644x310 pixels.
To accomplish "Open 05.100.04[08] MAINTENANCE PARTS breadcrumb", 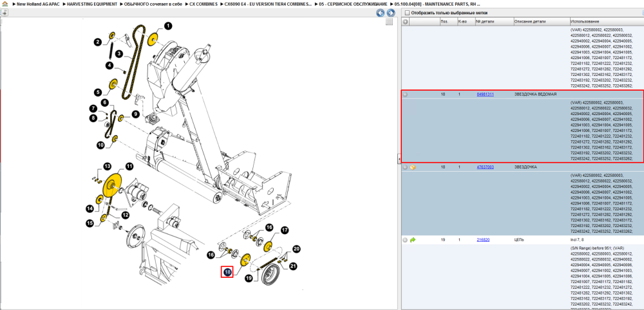I will [x=437, y=4].
